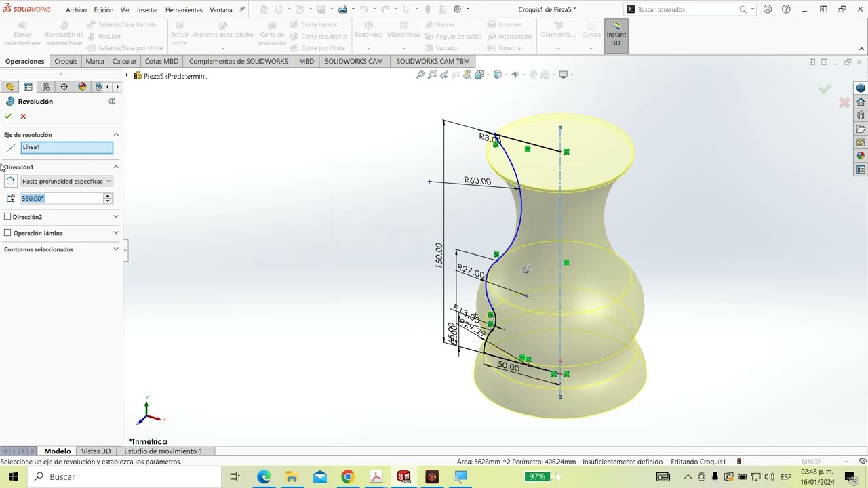Expand Pieza5 tree in graphics area
The height and width of the screenshot is (488, 868).
pos(127,76)
